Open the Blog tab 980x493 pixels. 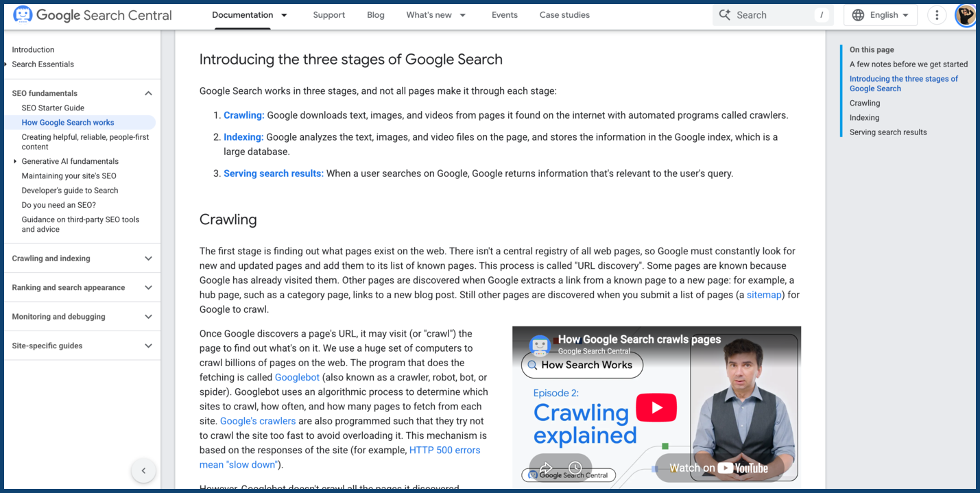(x=376, y=15)
